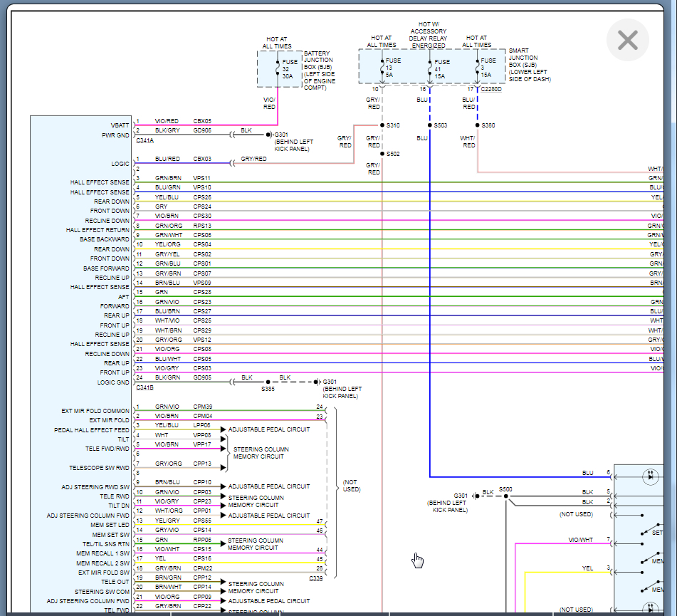
Task: Click the Fuse 13 5A symbol
Action: (x=382, y=67)
